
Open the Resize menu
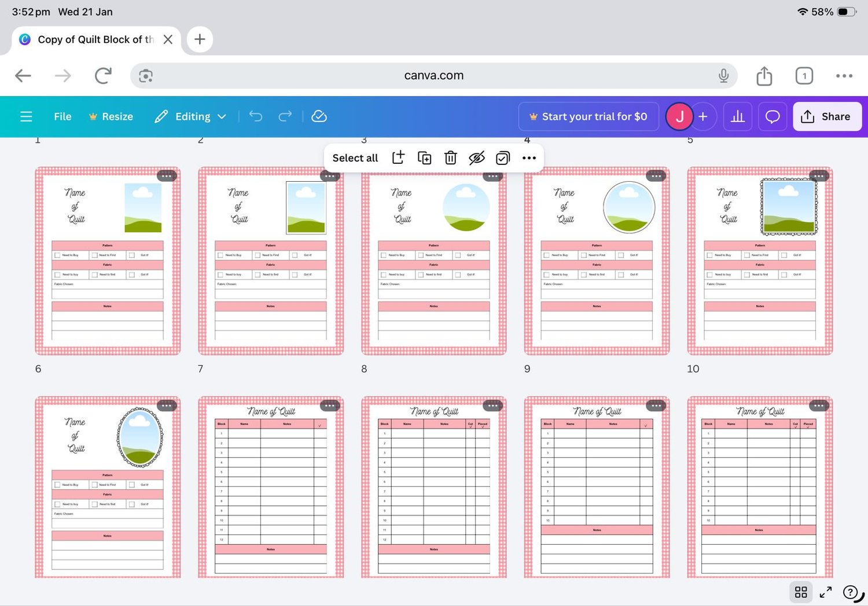[111, 116]
